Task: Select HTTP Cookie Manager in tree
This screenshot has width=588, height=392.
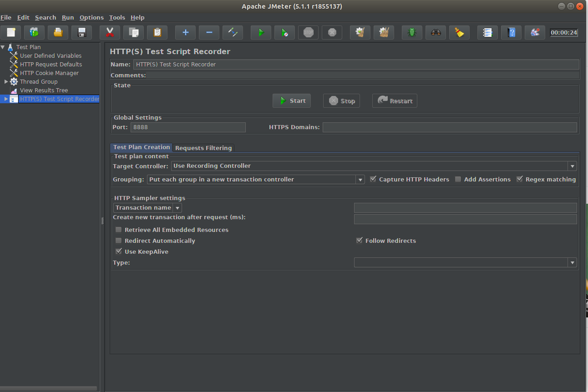Action: [x=49, y=73]
